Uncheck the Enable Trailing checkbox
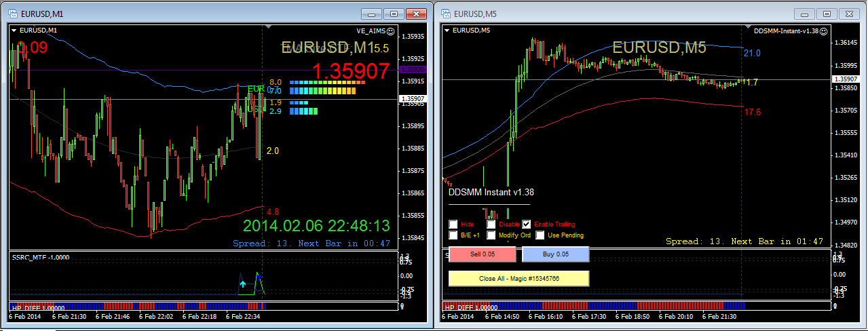 point(527,225)
